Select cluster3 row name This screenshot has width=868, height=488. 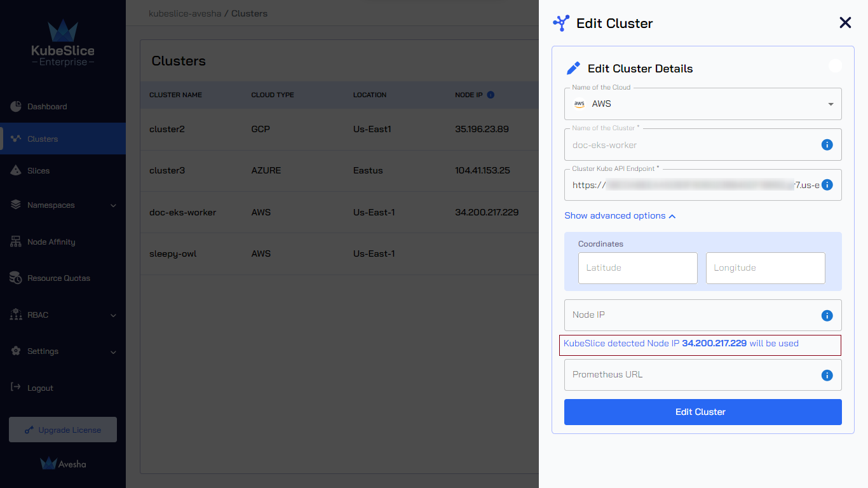pyautogui.click(x=167, y=170)
